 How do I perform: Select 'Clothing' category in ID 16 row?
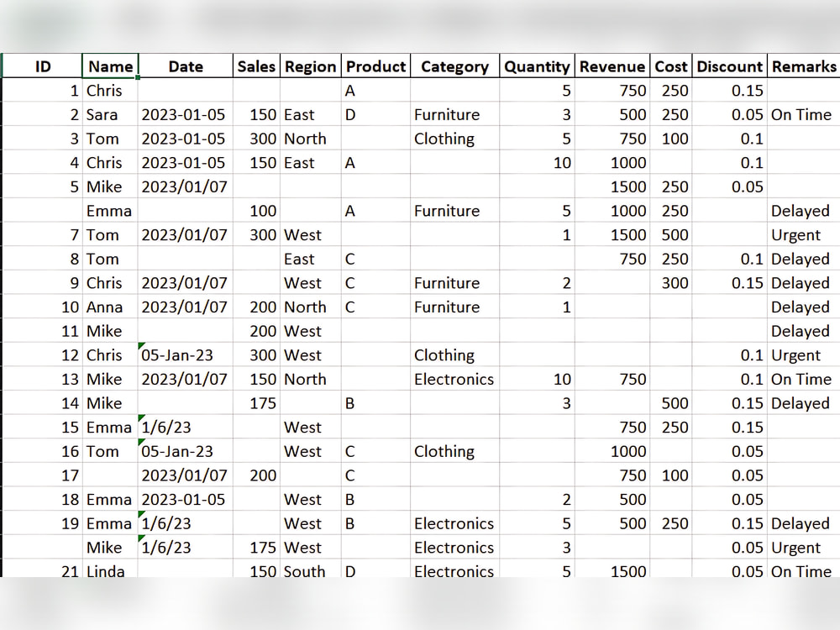[x=454, y=451]
